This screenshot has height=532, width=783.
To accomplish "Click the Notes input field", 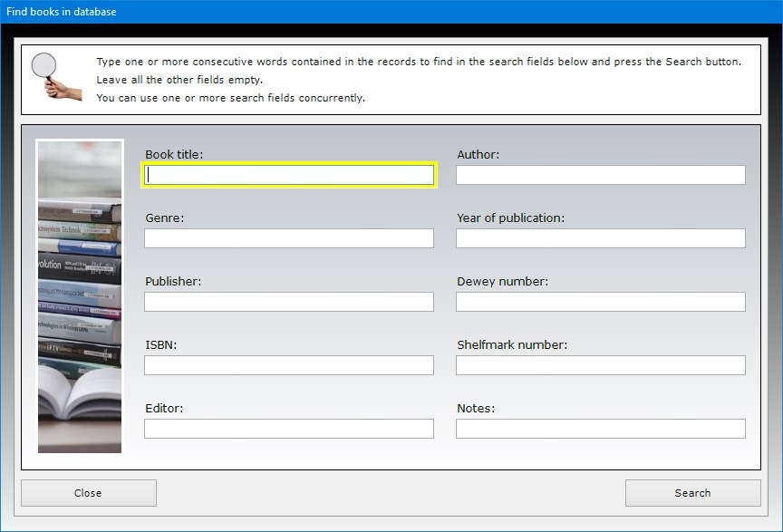I will pyautogui.click(x=600, y=429).
